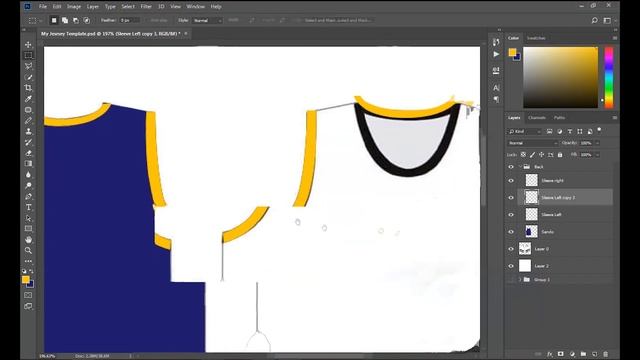640x360 pixels.
Task: Open the Edit Toolbar three-dots menu
Action: [28, 261]
